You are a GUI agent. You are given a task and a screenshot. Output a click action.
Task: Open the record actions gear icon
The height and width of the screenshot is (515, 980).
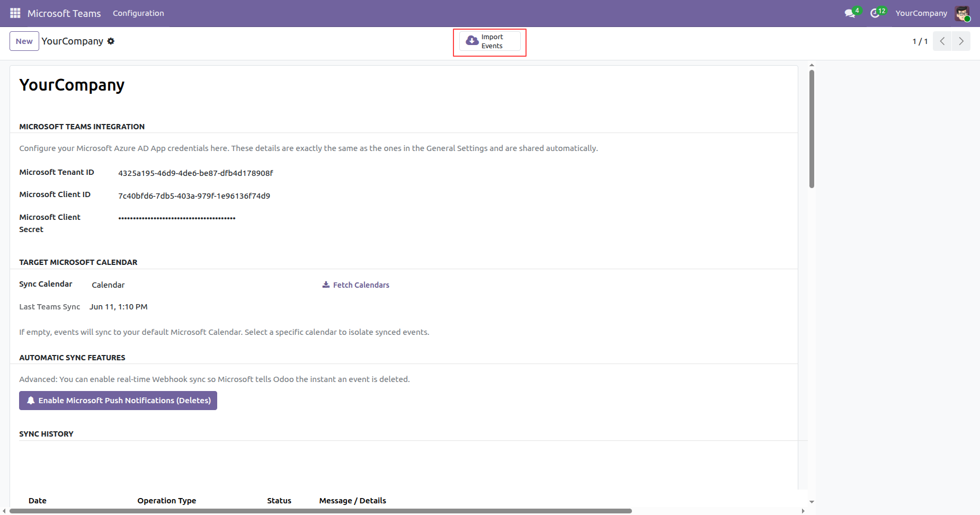coord(111,41)
